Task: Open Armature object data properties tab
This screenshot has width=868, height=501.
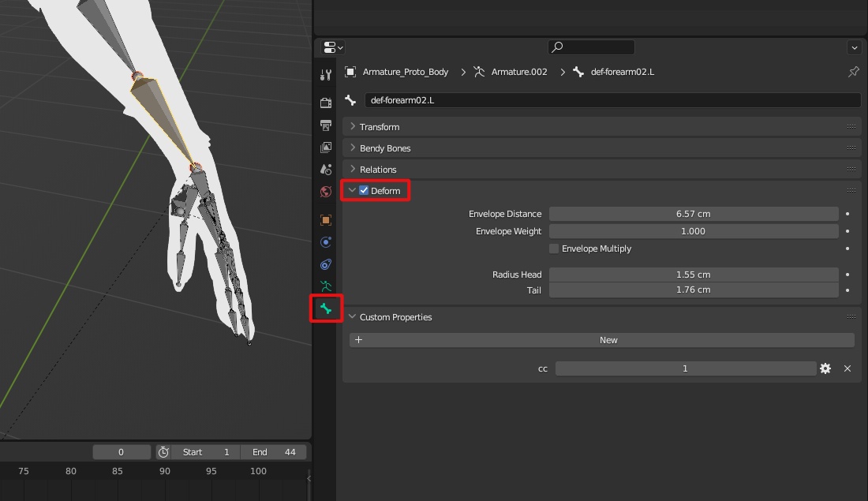Action: click(326, 286)
